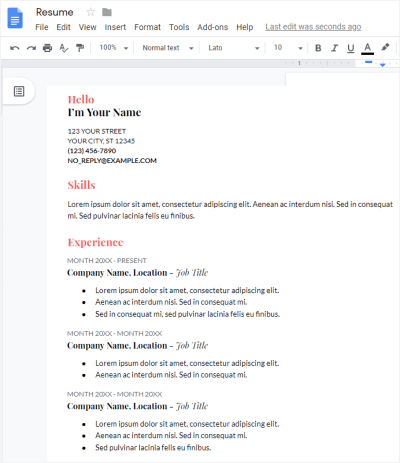The width and height of the screenshot is (400, 463).
Task: Click 'Last edit was seconds ago' link
Action: 313,27
